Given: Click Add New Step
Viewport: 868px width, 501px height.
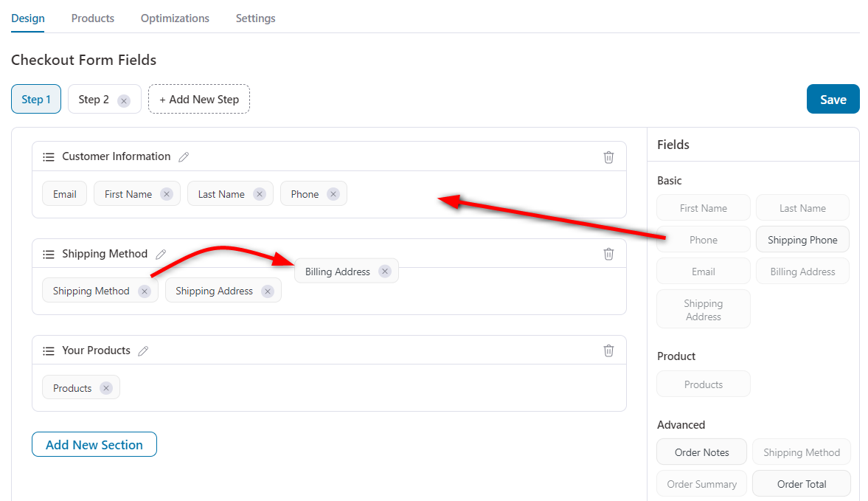Looking at the screenshot, I should point(198,99).
